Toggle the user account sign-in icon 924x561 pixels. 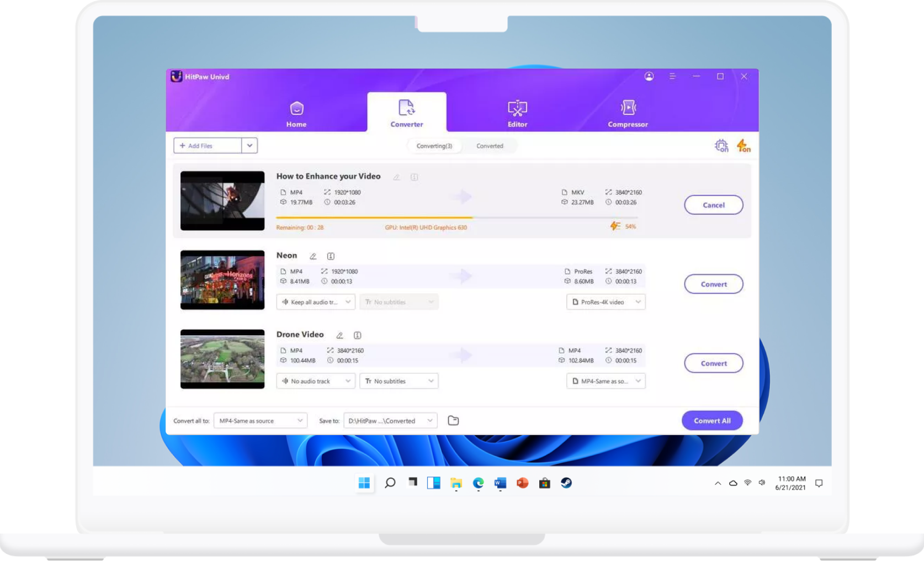pyautogui.click(x=649, y=76)
